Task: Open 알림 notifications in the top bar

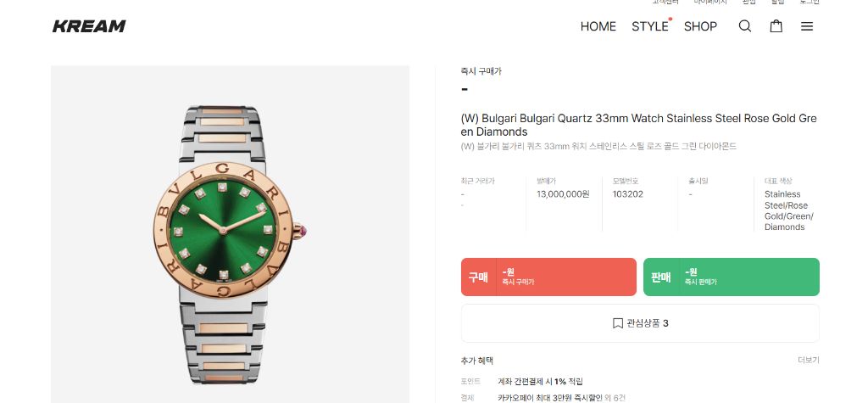Action: click(778, 3)
